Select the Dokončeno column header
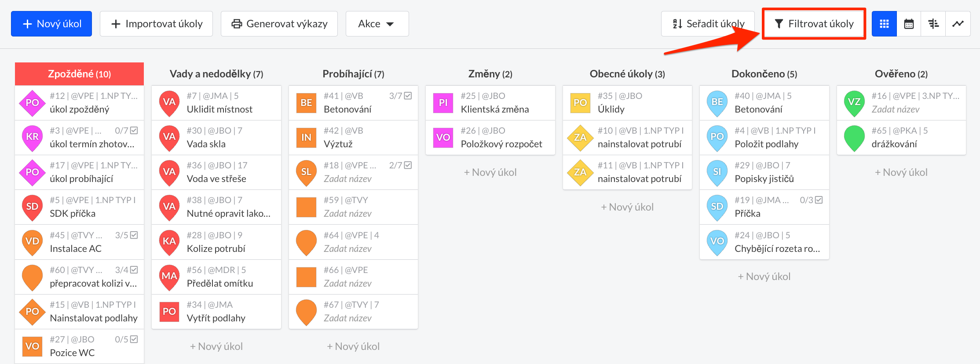This screenshot has height=364, width=980. (764, 73)
